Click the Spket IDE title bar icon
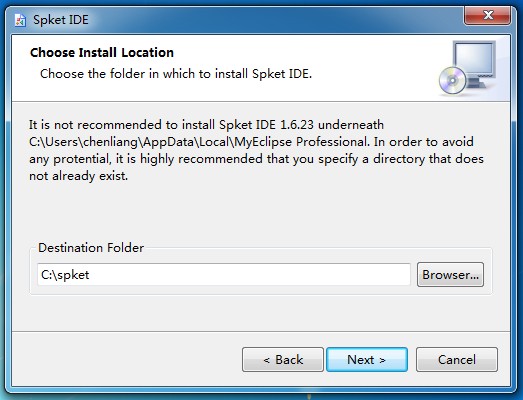The width and height of the screenshot is (523, 400). pos(20,20)
